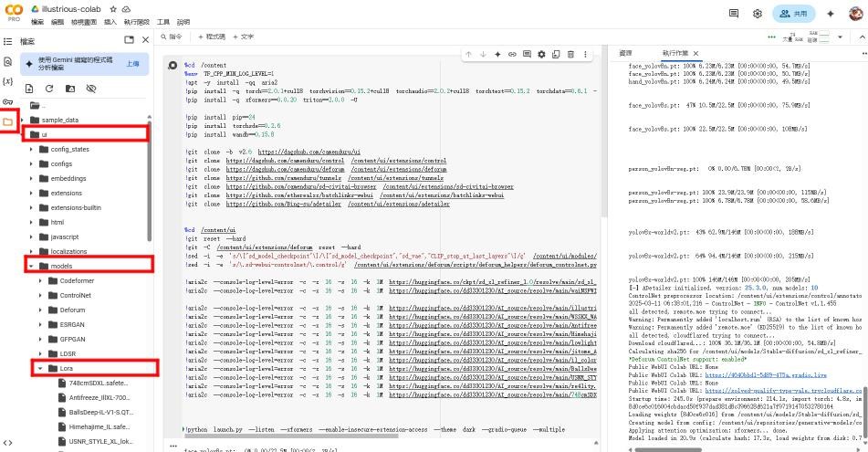Open the 工具 menu in menu bar
868x452 pixels.
click(163, 22)
